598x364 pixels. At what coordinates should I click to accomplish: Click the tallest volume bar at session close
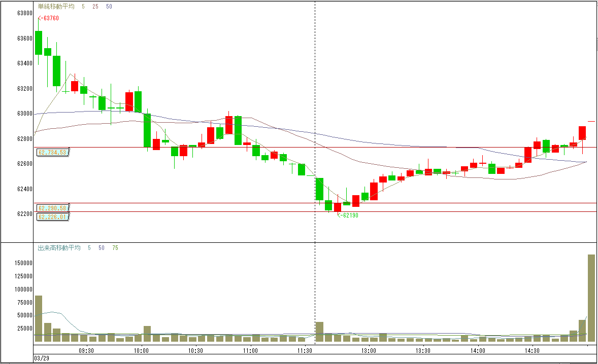click(x=591, y=298)
